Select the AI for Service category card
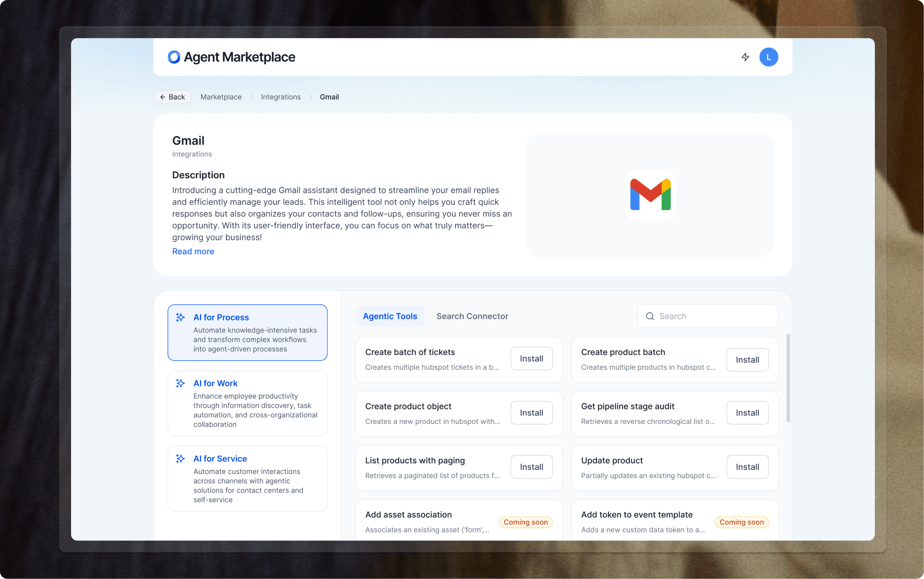 247,479
